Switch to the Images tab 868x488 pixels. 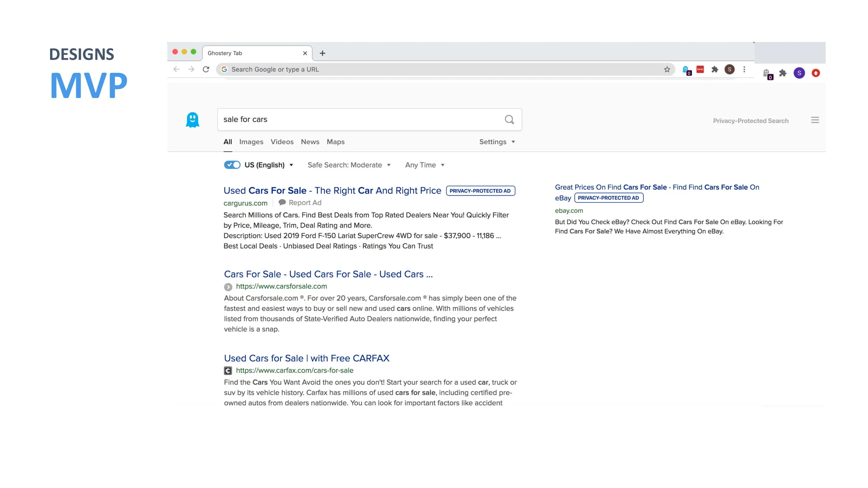251,142
